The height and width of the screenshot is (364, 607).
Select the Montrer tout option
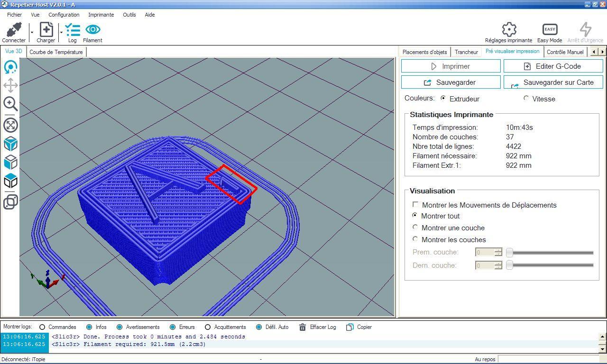(x=415, y=215)
